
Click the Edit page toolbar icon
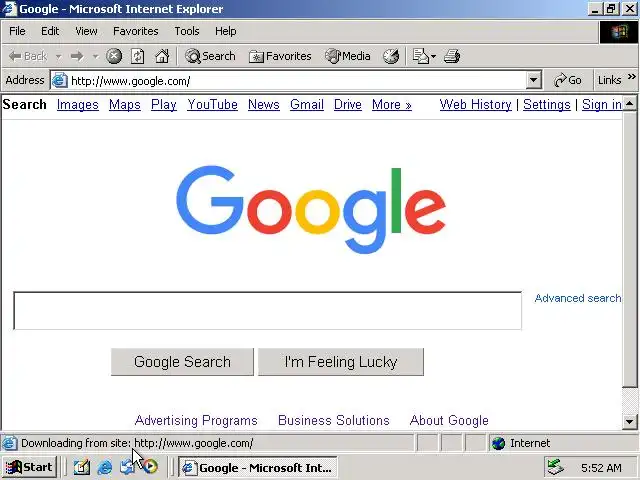420,56
